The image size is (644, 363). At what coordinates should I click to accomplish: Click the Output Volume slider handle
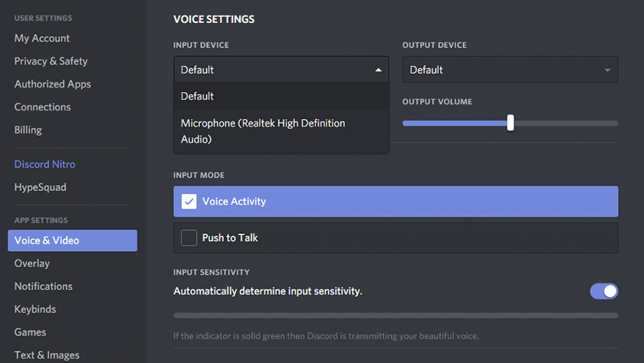(510, 123)
